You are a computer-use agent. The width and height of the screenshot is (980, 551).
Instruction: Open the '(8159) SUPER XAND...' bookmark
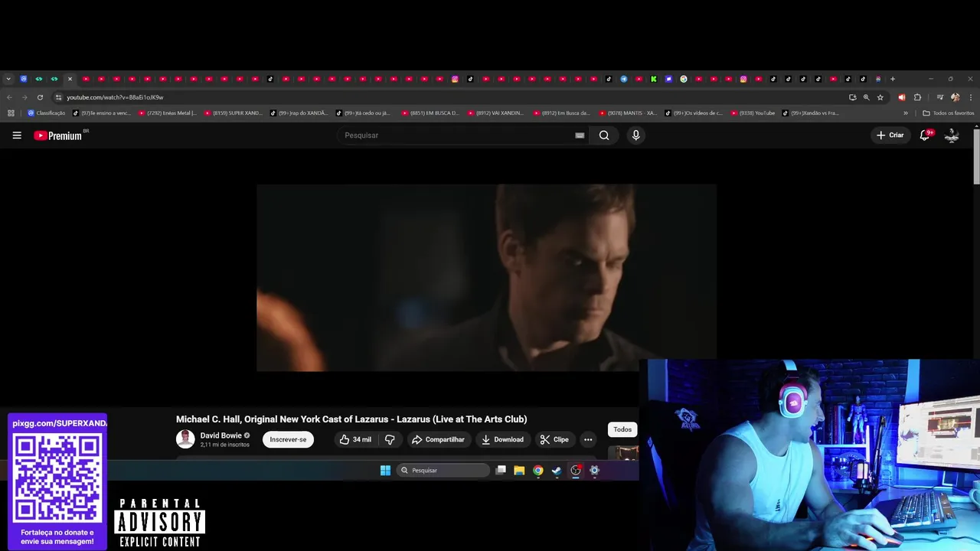(233, 113)
